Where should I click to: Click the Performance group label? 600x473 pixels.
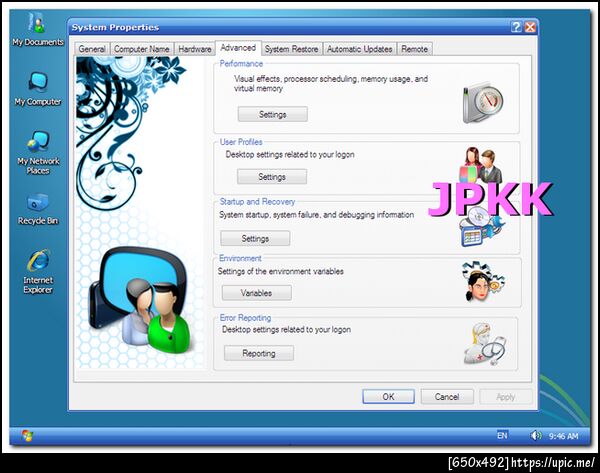[241, 64]
